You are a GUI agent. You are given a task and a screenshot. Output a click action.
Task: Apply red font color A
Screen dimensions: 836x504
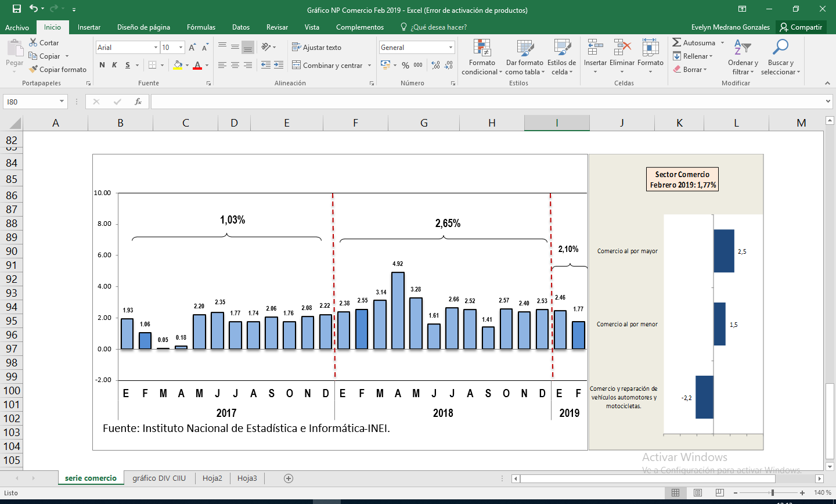[x=198, y=65]
